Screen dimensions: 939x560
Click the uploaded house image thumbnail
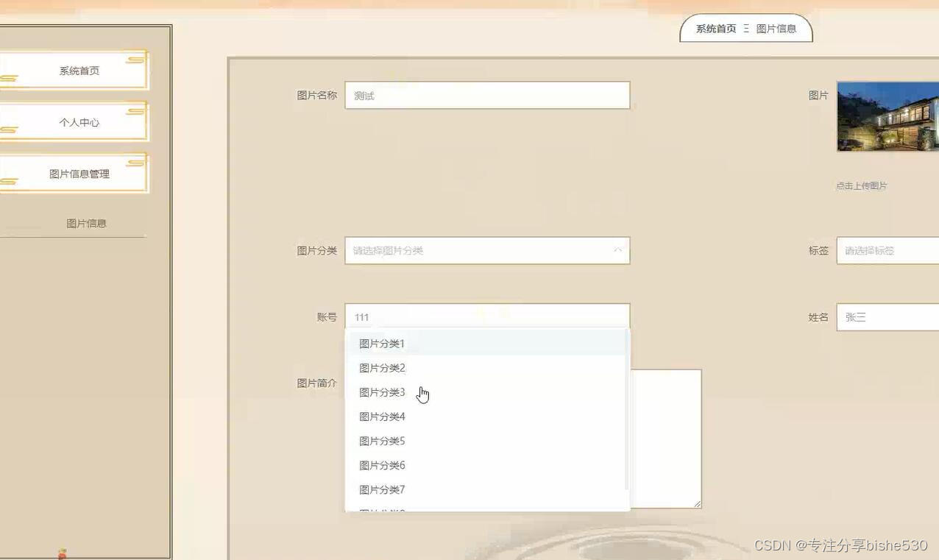pos(888,116)
